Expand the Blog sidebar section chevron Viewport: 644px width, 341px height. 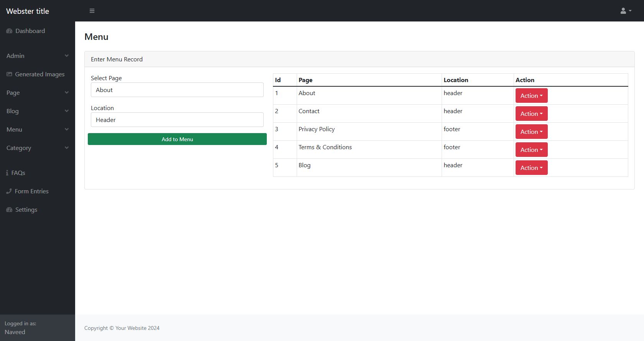(67, 111)
